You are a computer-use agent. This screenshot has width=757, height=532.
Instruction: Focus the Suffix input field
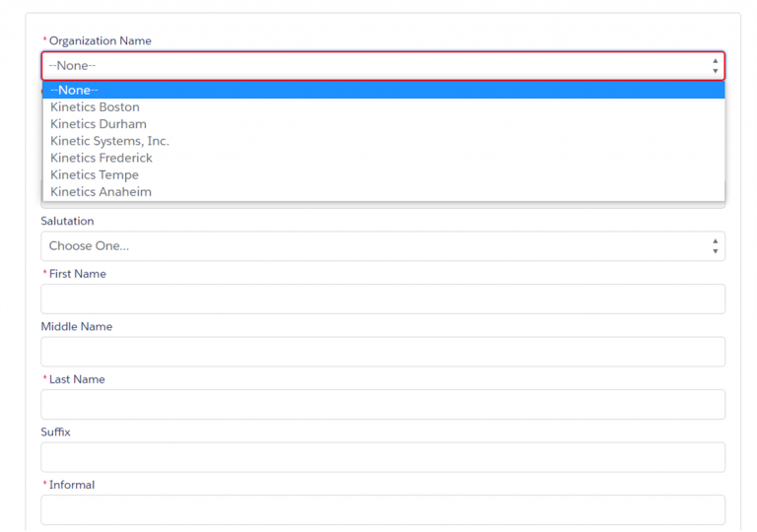382,457
